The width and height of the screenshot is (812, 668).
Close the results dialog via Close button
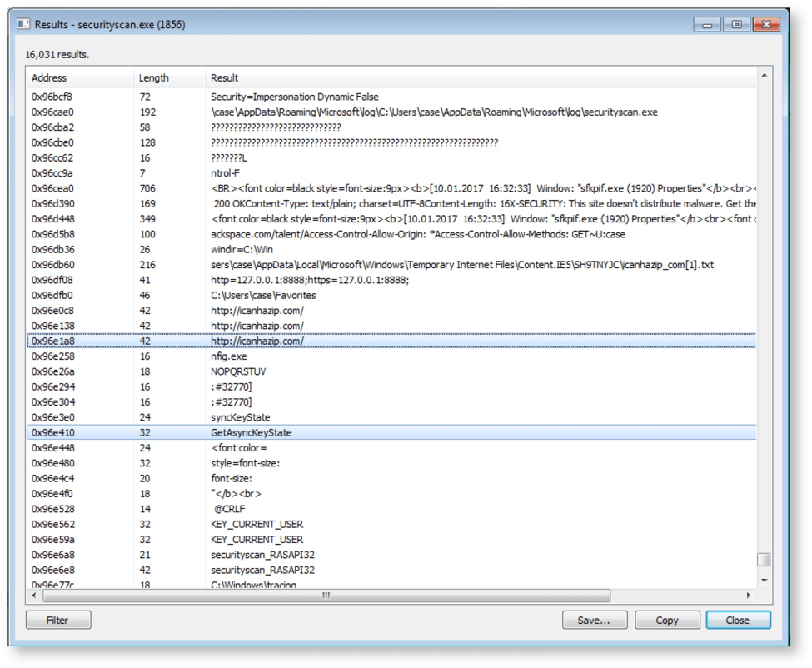coord(738,620)
